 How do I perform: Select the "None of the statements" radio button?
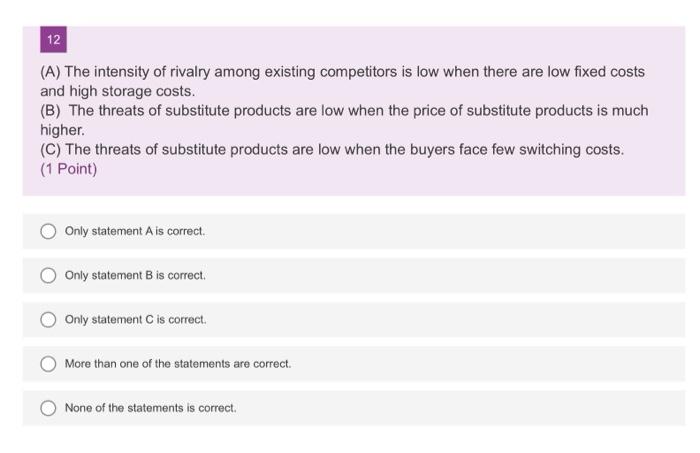click(48, 408)
